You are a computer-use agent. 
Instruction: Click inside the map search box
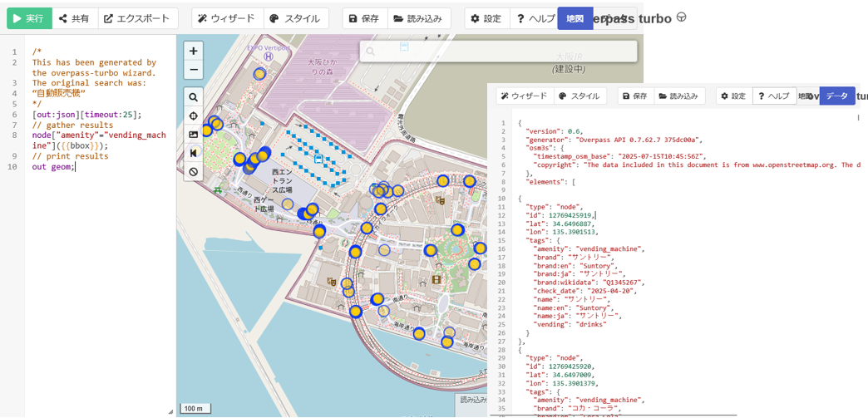[x=498, y=51]
